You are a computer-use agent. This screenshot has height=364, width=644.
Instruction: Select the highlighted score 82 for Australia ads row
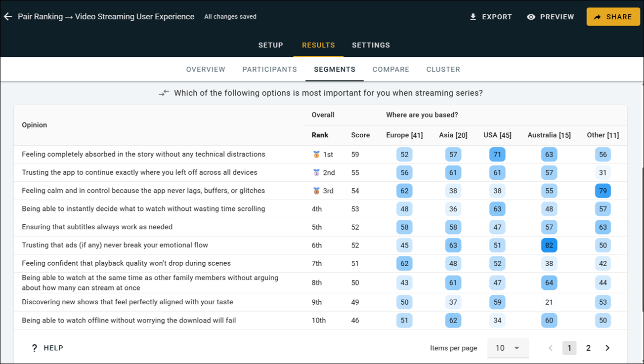point(549,245)
